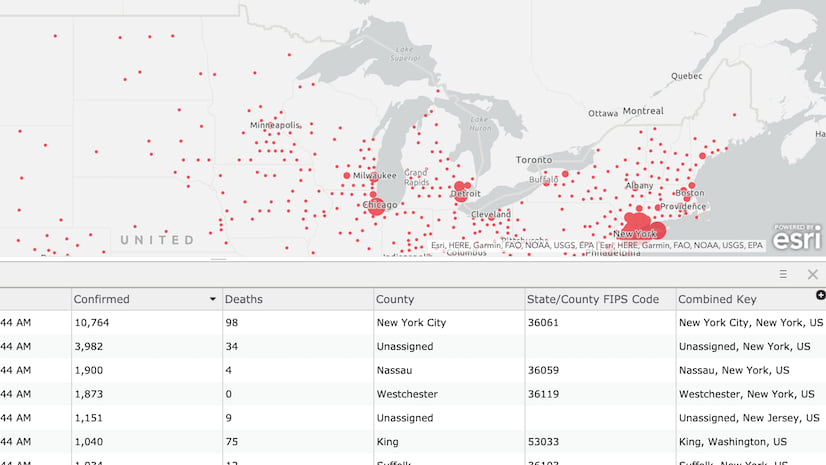Click the Providence map label
The width and height of the screenshot is (826, 465).
683,206
